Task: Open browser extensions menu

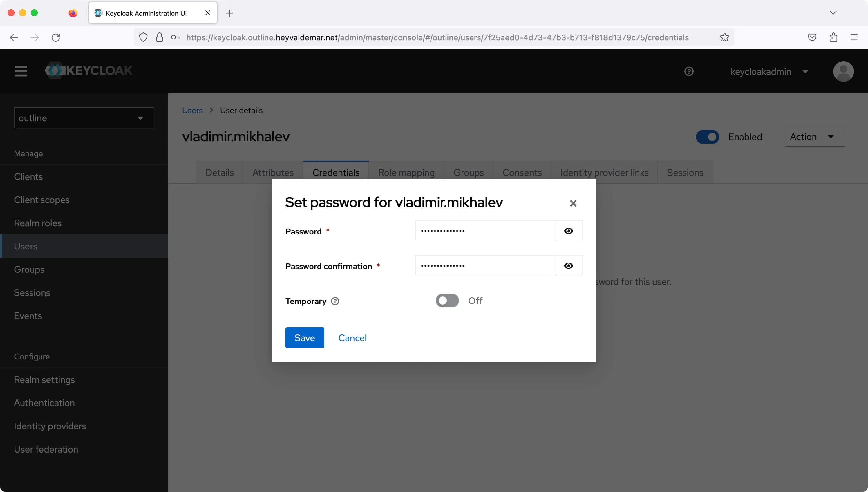Action: (x=833, y=37)
